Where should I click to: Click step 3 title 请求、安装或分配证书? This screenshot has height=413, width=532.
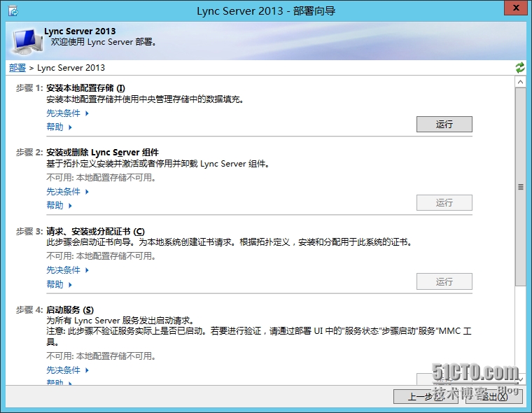pyautogui.click(x=95, y=232)
